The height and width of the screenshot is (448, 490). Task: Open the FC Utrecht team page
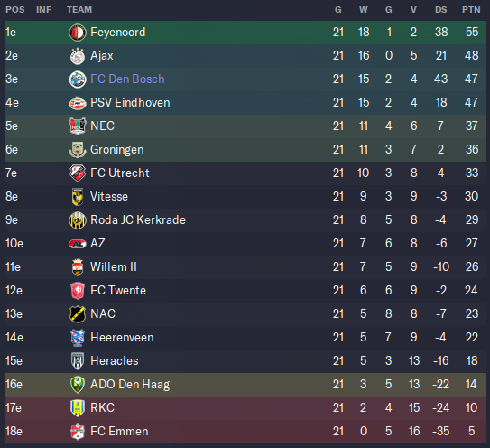pyautogui.click(x=120, y=173)
